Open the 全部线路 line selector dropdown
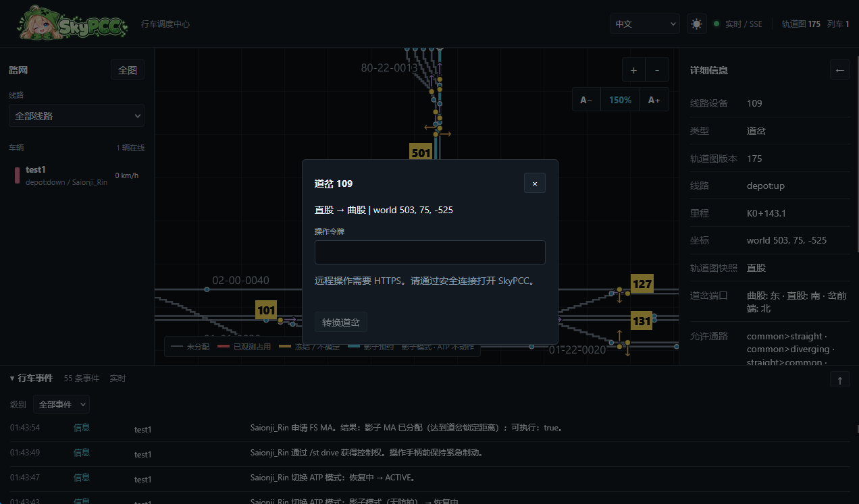The height and width of the screenshot is (504, 859). pos(76,115)
